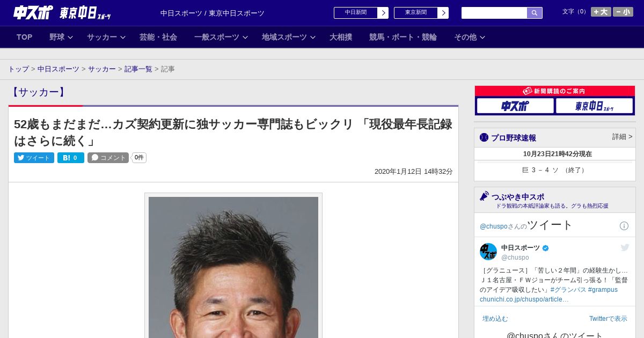Click the 中日スポーツ tweet avatar
644x338 pixels.
[x=488, y=252]
